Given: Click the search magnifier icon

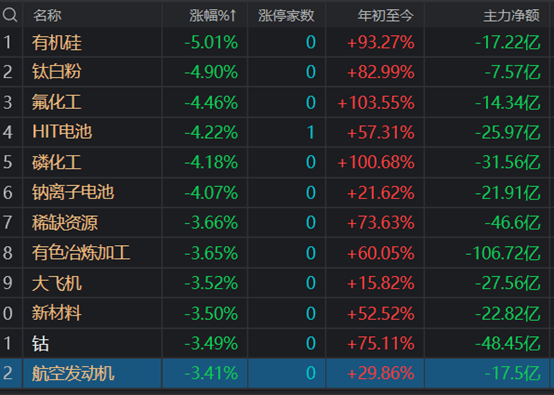Looking at the screenshot, I should point(10,15).
